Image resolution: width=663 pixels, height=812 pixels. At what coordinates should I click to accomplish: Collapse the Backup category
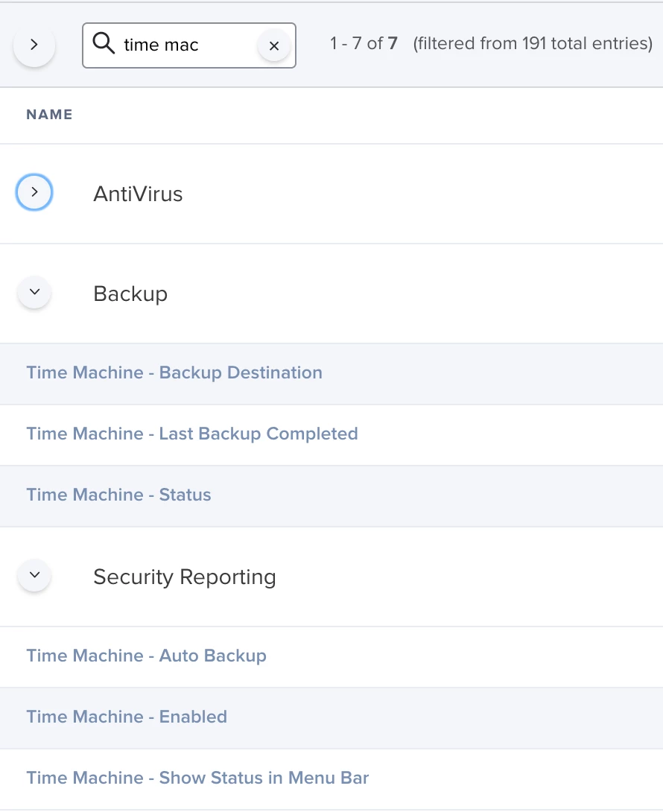34,292
